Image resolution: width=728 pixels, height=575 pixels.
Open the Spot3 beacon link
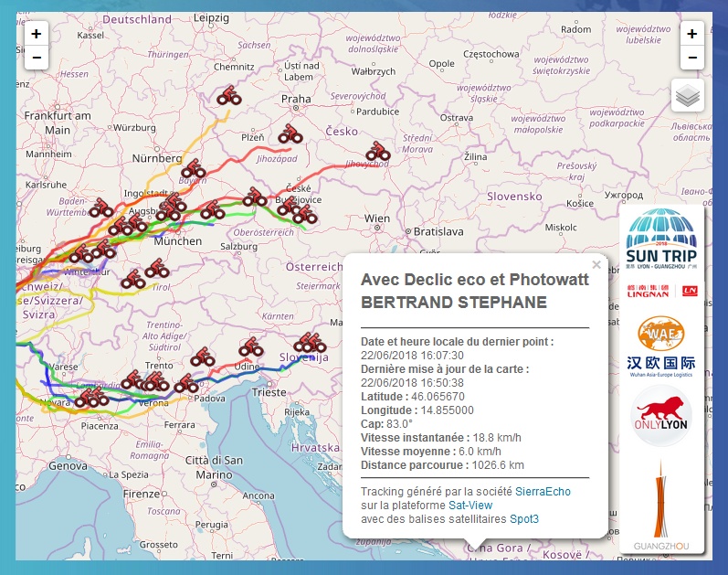coord(524,518)
